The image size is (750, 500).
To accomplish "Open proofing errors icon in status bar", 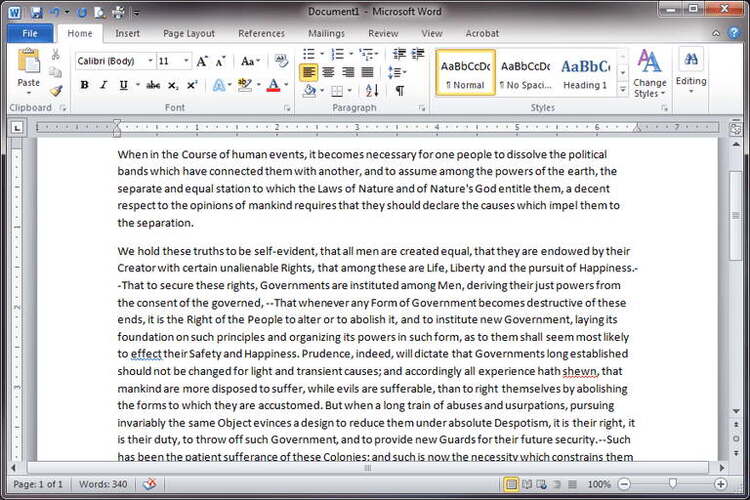I will click(149, 484).
